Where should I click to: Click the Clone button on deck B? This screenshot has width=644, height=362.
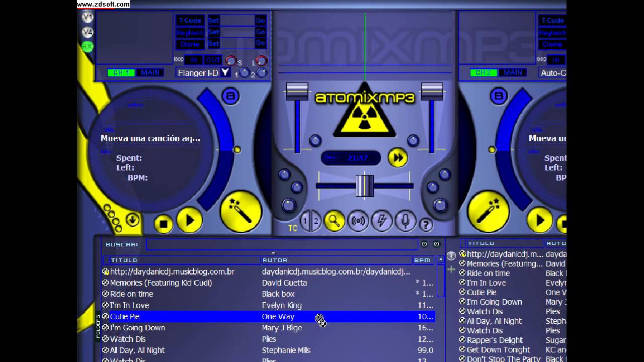pyautogui.click(x=552, y=44)
